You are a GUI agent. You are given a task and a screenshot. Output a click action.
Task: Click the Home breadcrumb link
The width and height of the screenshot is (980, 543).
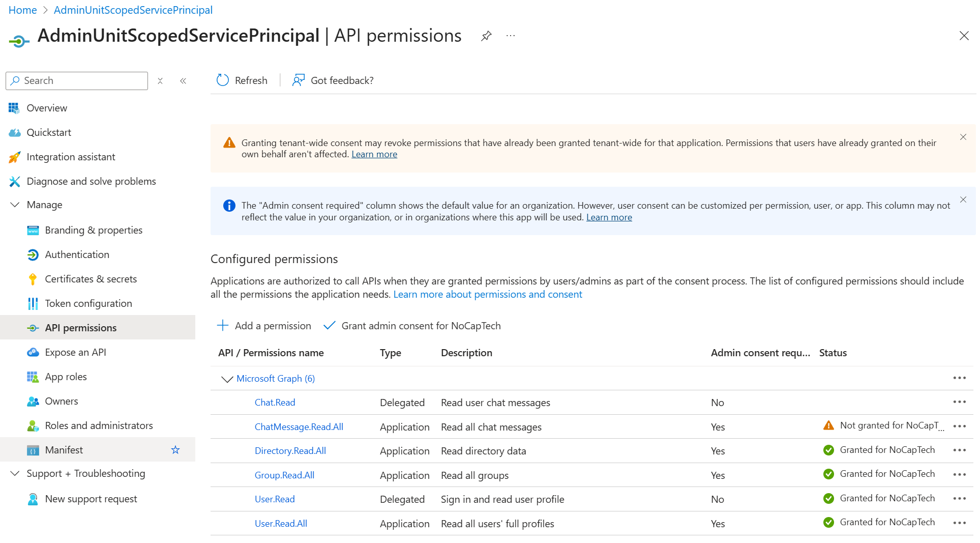click(x=22, y=10)
